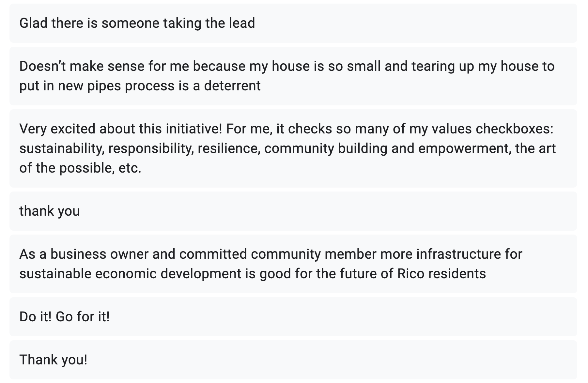Select the "As a business owner" response
The image size is (588, 383).
tap(293, 264)
